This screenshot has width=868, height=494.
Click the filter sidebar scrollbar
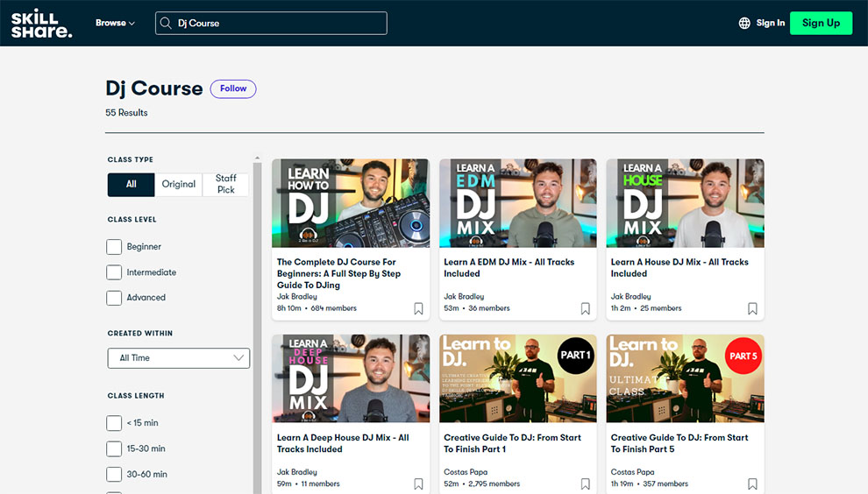[257, 327]
